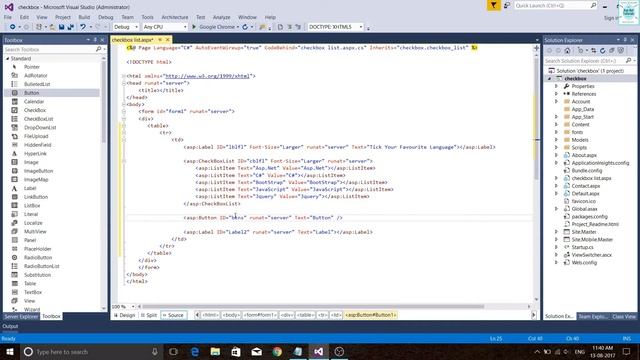Collapse the Standard group in the Toolbox

(x=8, y=59)
